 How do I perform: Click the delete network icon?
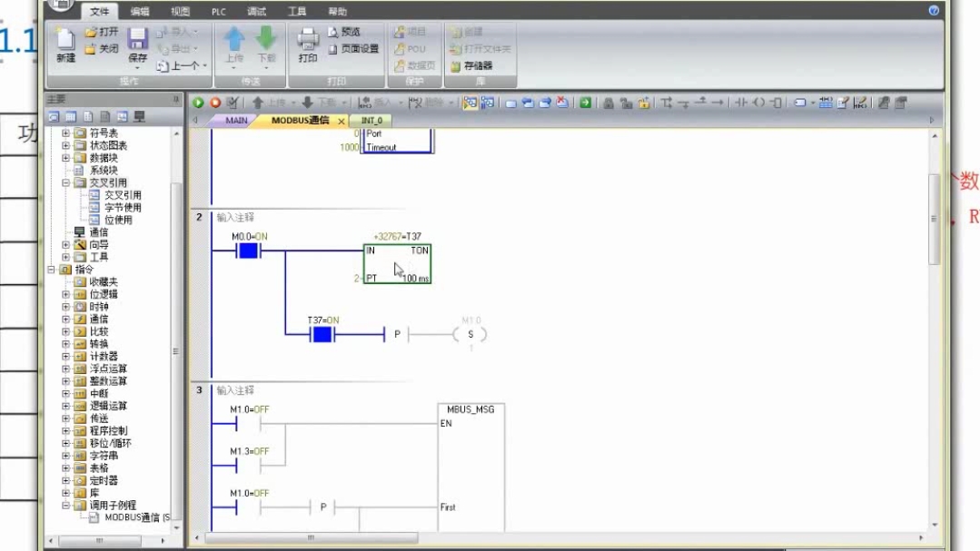pos(415,103)
